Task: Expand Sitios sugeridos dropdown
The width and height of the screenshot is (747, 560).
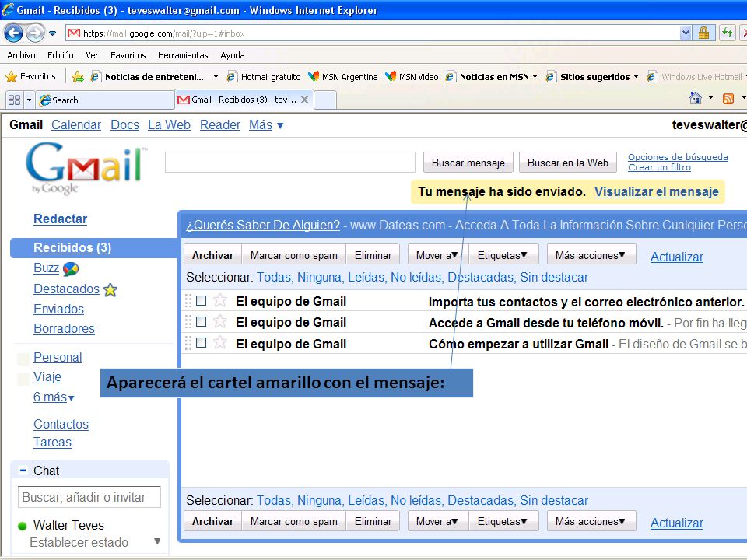Action: [x=636, y=77]
